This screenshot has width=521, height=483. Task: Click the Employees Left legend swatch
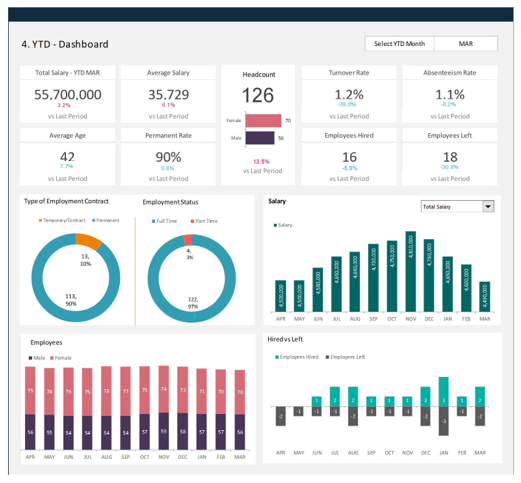click(x=327, y=357)
